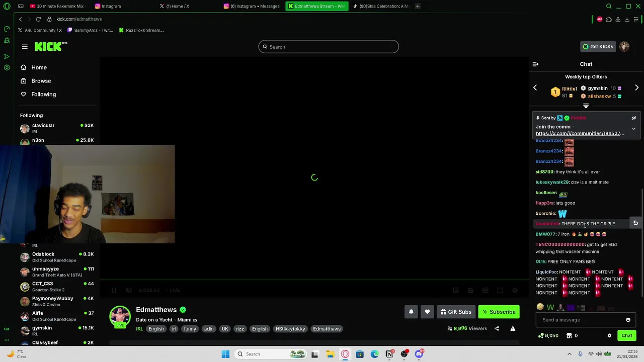Subscribe to Edmatthews
The width and height of the screenshot is (644, 362).
[x=499, y=312]
